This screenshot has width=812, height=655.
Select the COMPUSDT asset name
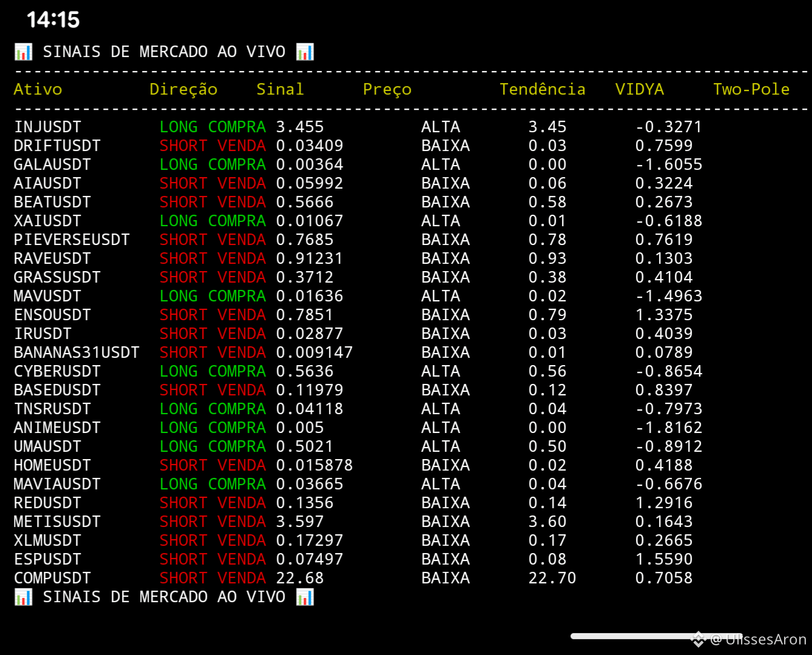(52, 578)
